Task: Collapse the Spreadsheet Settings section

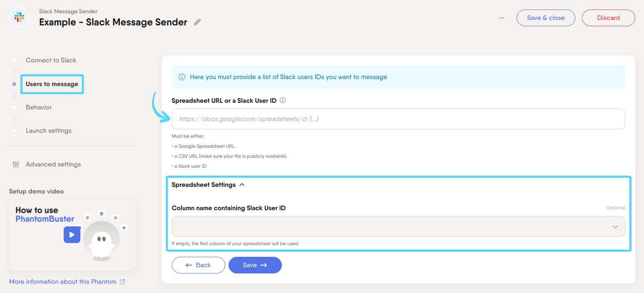Action: tap(242, 185)
